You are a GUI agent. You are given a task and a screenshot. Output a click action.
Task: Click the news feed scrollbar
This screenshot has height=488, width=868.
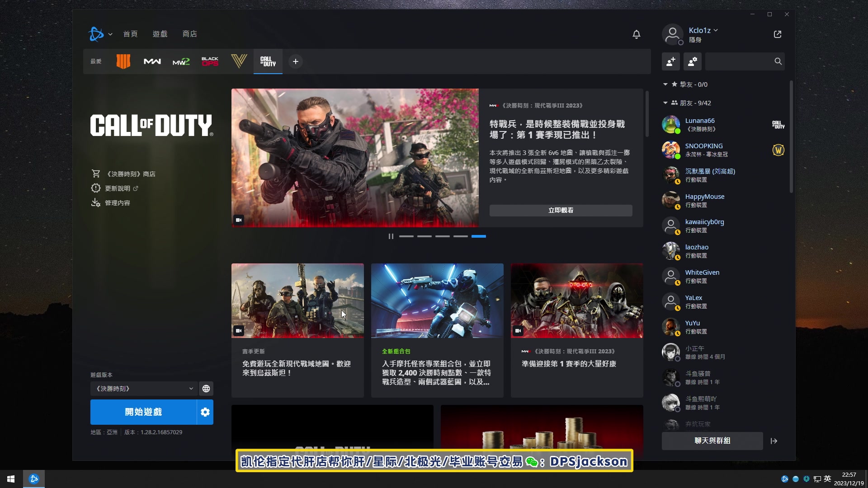click(647, 114)
